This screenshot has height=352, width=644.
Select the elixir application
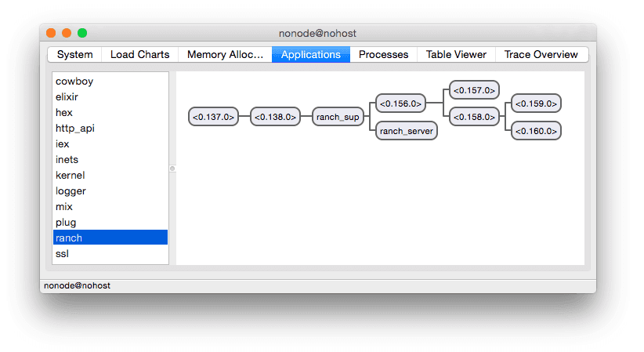pos(67,96)
